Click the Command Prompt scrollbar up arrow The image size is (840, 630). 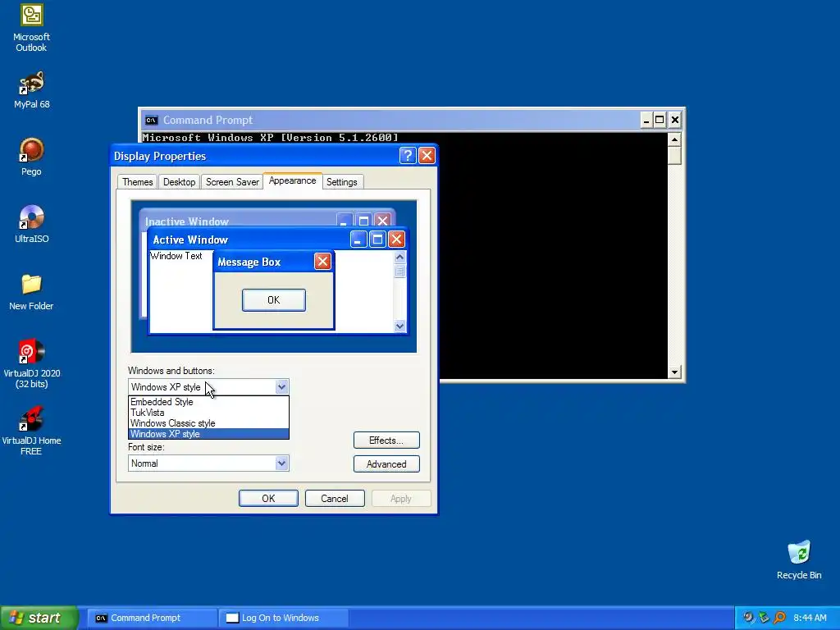click(674, 139)
